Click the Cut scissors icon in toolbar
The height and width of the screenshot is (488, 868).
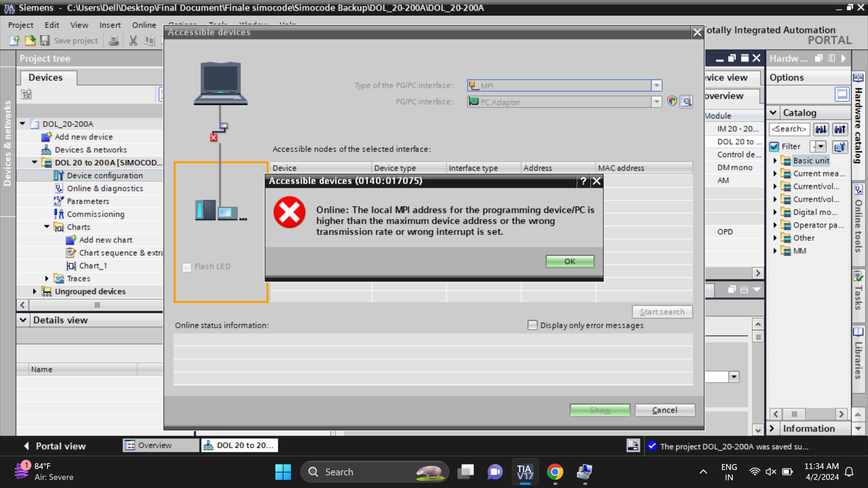[x=133, y=41]
